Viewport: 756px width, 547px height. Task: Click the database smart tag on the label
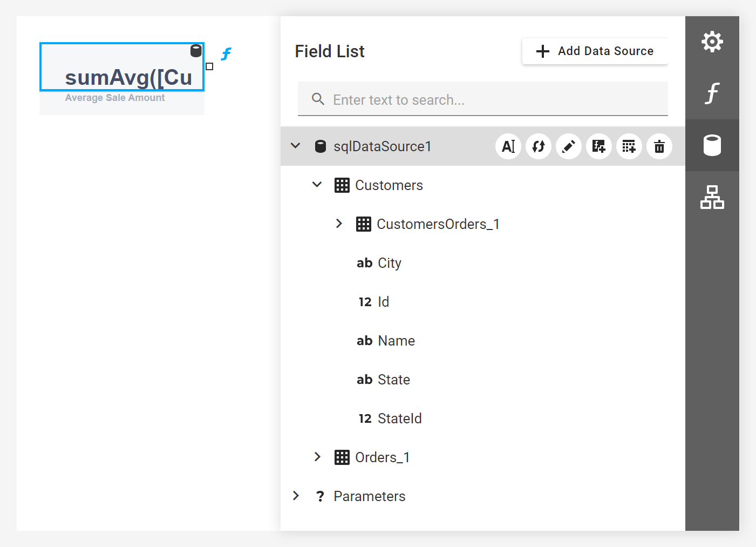click(196, 51)
